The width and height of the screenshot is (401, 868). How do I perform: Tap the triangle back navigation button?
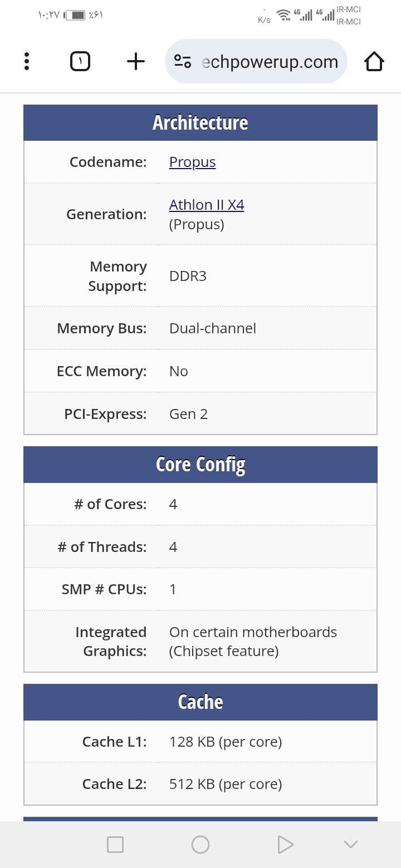tap(285, 845)
